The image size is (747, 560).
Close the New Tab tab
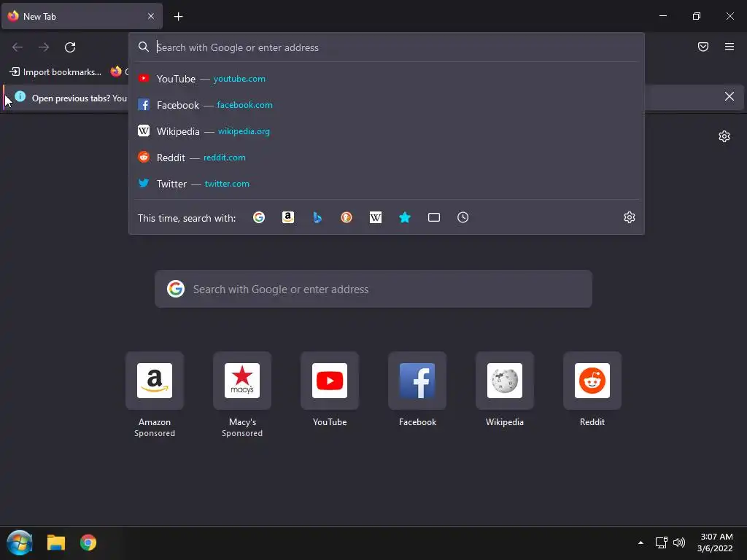pyautogui.click(x=151, y=16)
